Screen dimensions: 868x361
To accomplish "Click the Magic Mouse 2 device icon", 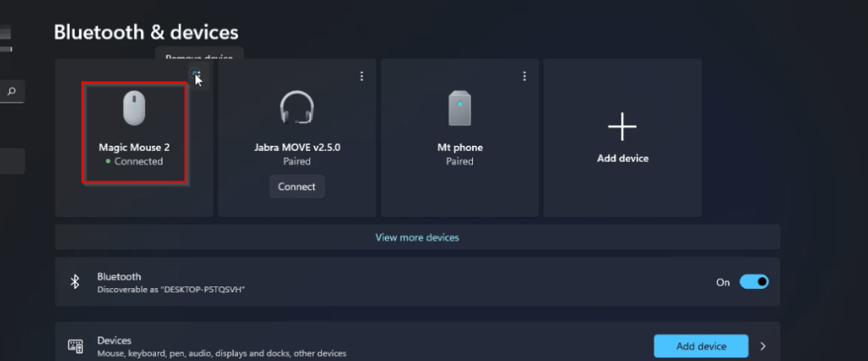I will 134,109.
